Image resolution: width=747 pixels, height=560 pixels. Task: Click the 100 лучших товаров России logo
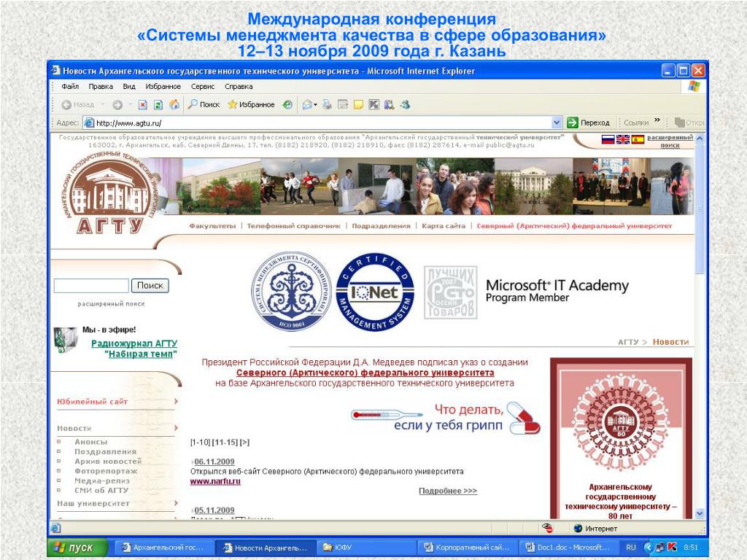[x=450, y=292]
